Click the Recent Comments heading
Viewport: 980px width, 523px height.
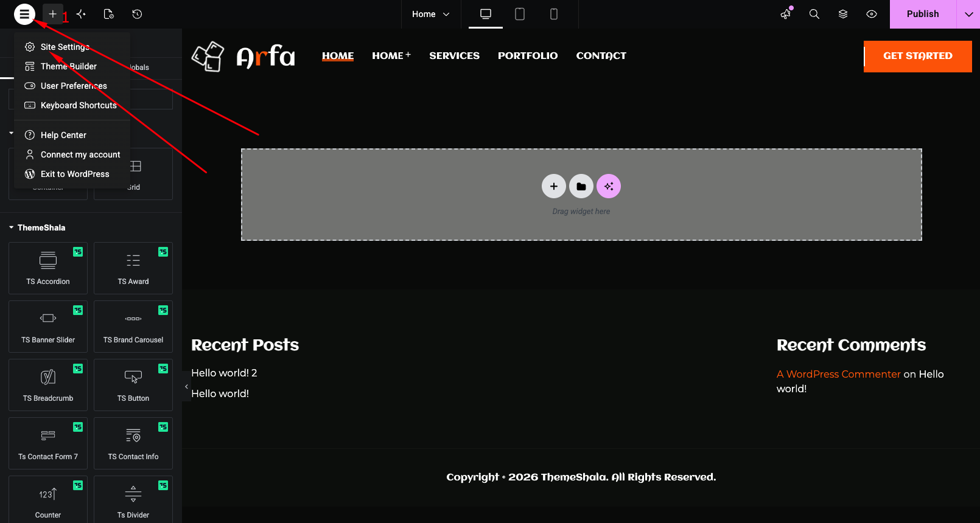click(x=851, y=345)
